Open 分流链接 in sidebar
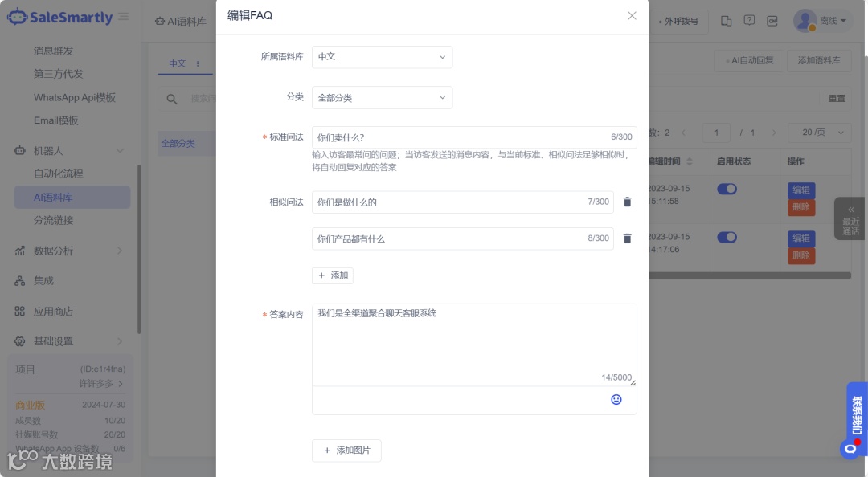The height and width of the screenshot is (477, 868). (x=54, y=220)
